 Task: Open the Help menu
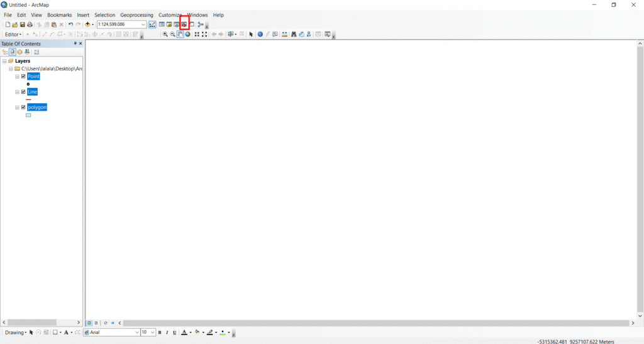(218, 14)
